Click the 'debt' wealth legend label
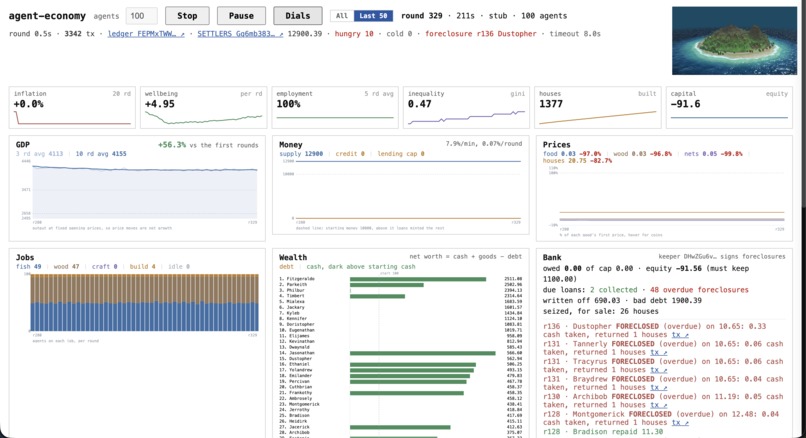Viewport: 806px width, 438px height. [286, 266]
